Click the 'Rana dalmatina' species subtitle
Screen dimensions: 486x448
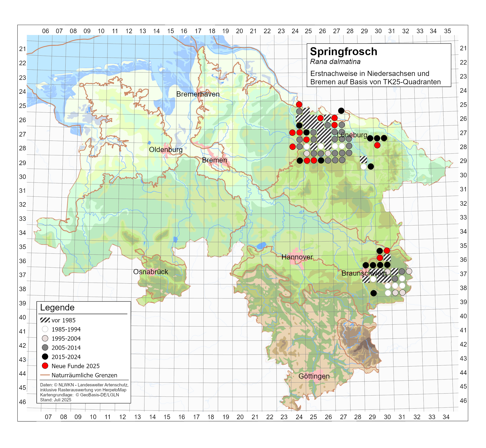click(x=335, y=62)
